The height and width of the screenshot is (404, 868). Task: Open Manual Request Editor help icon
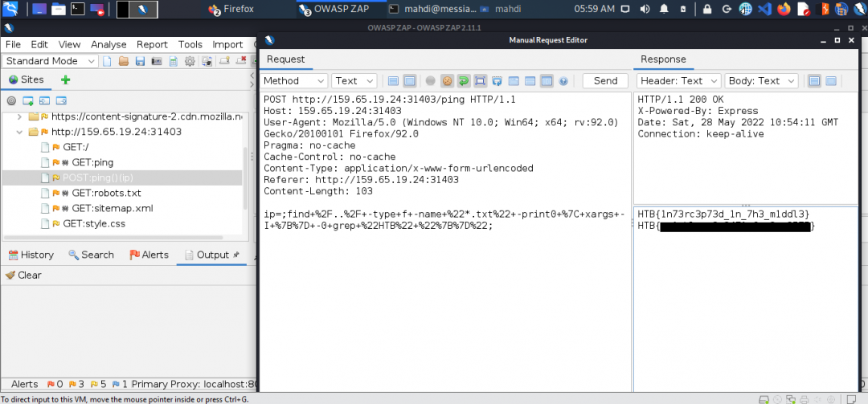pos(563,81)
